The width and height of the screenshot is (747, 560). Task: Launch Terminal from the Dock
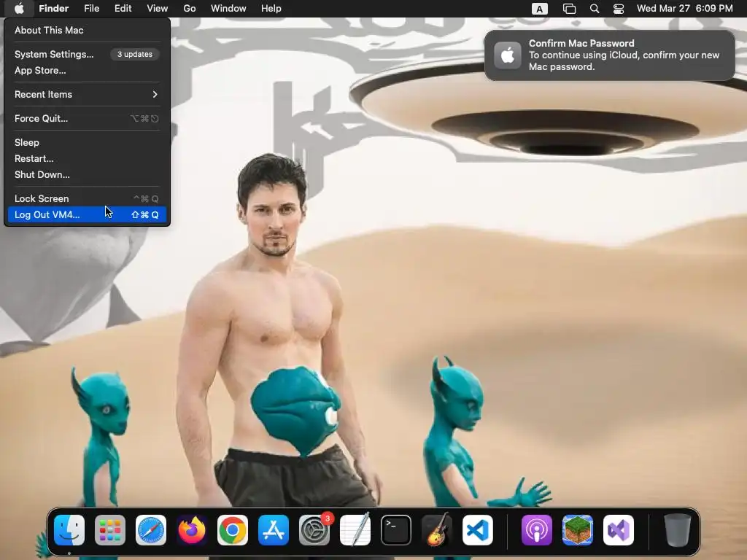396,530
